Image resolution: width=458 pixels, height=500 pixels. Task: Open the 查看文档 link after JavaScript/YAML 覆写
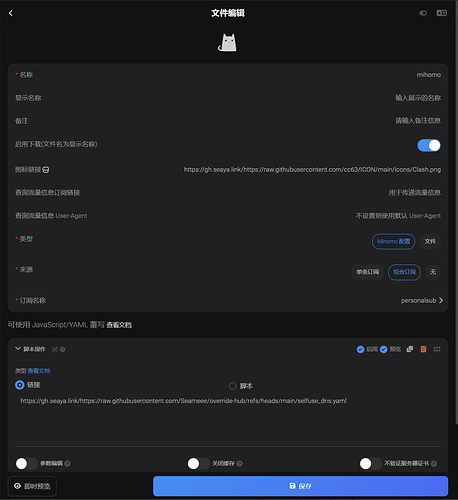pyautogui.click(x=119, y=325)
